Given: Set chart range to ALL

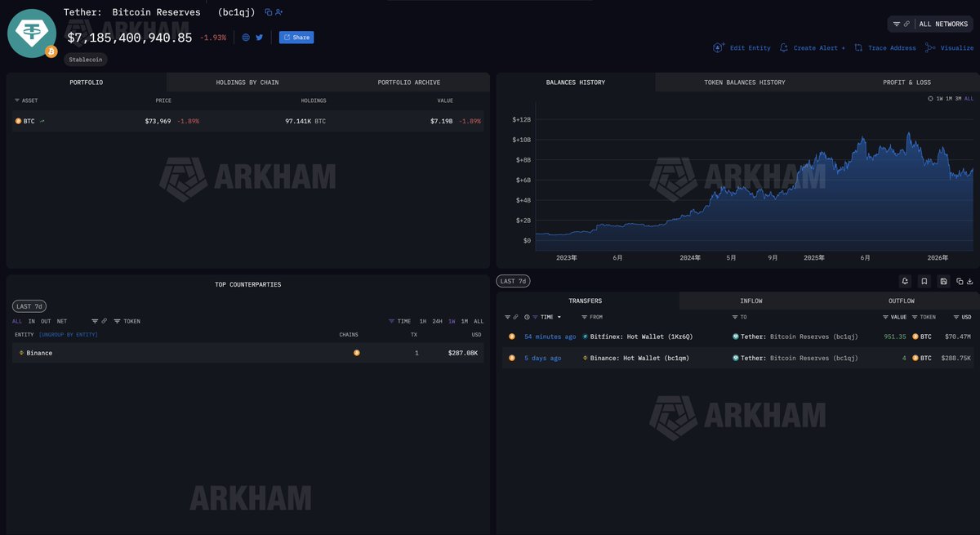Looking at the screenshot, I should (x=969, y=99).
